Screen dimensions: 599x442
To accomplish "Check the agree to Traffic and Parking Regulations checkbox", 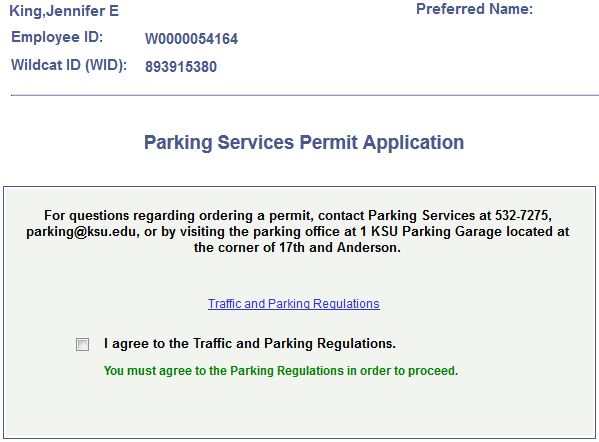I will (x=82, y=344).
